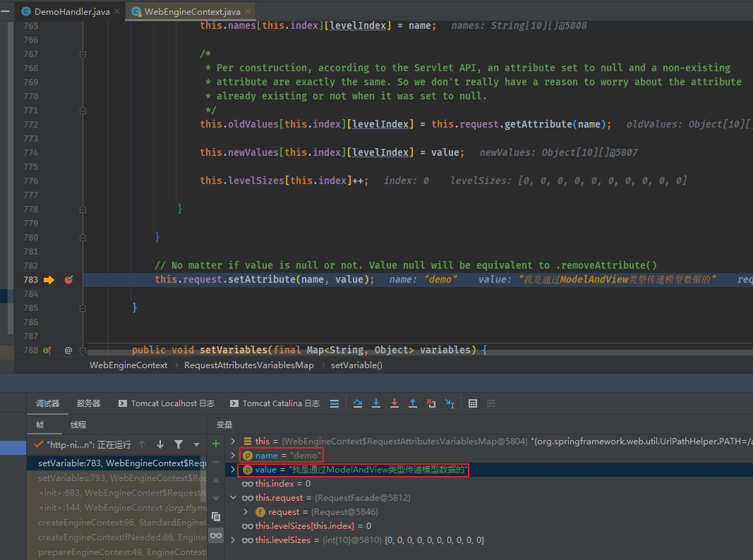This screenshot has height=560, width=753.
Task: Add a new watch with the plus icon
Action: coord(216,444)
